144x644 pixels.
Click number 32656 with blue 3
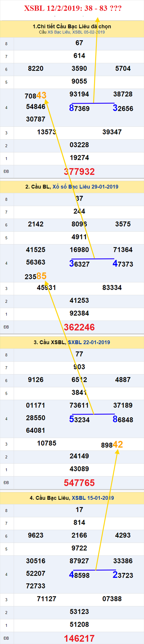[x=123, y=108]
